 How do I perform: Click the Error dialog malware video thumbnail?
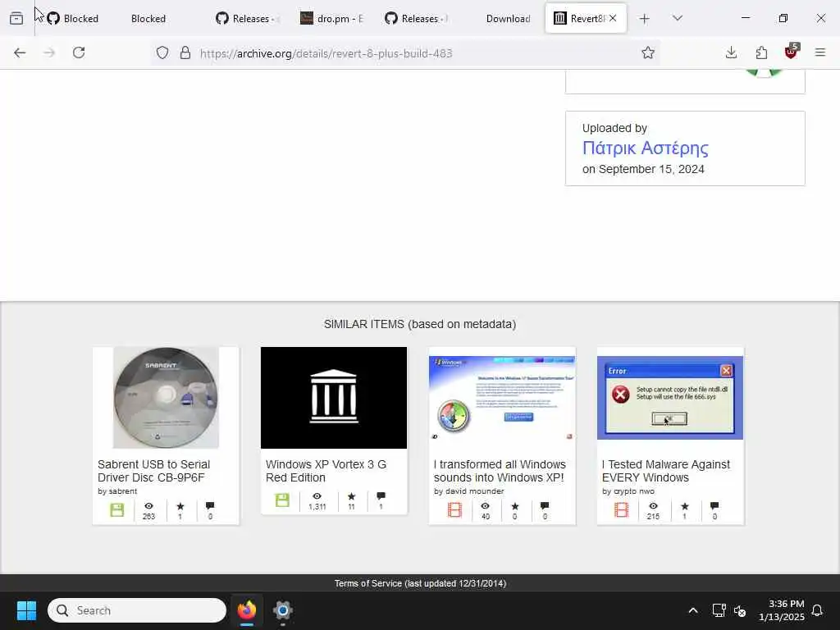click(670, 398)
